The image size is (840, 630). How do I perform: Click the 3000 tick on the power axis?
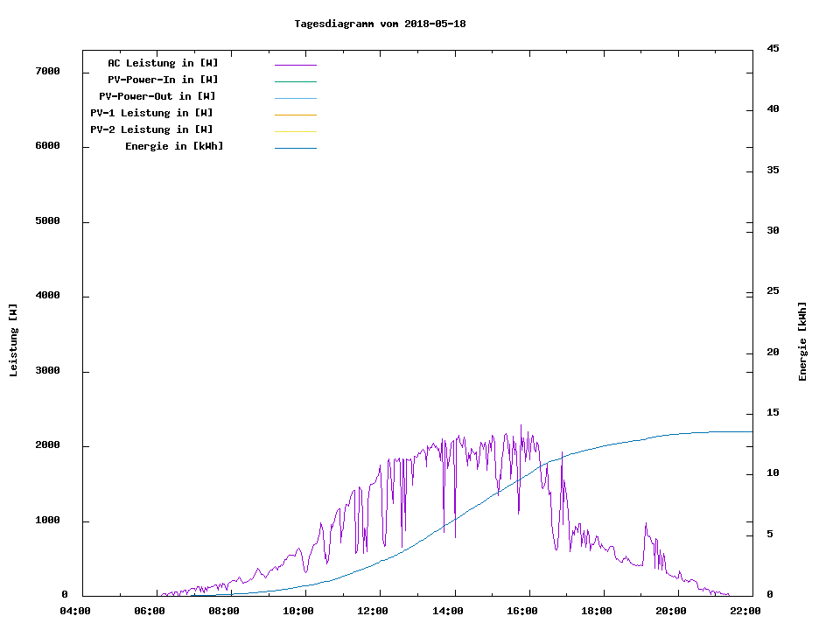pos(47,371)
